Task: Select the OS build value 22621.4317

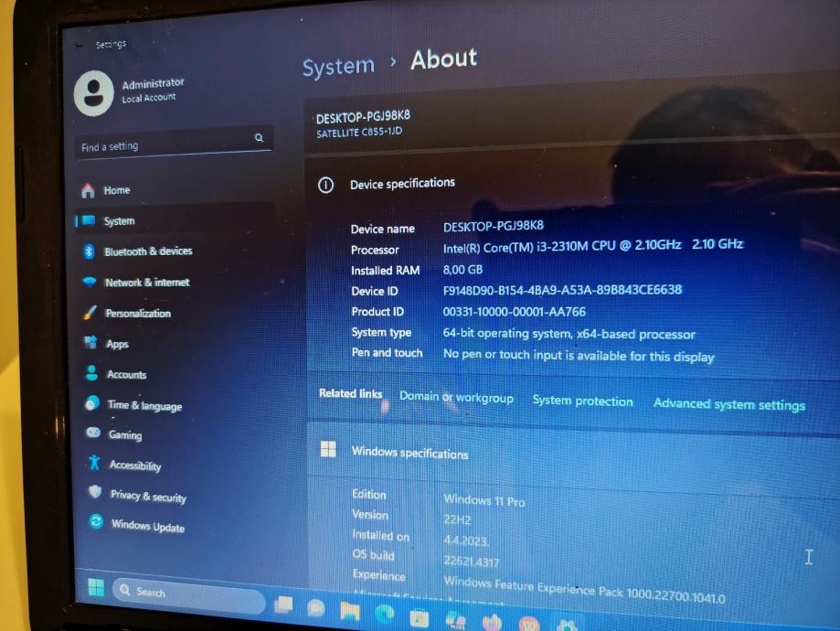Action: pos(471,561)
